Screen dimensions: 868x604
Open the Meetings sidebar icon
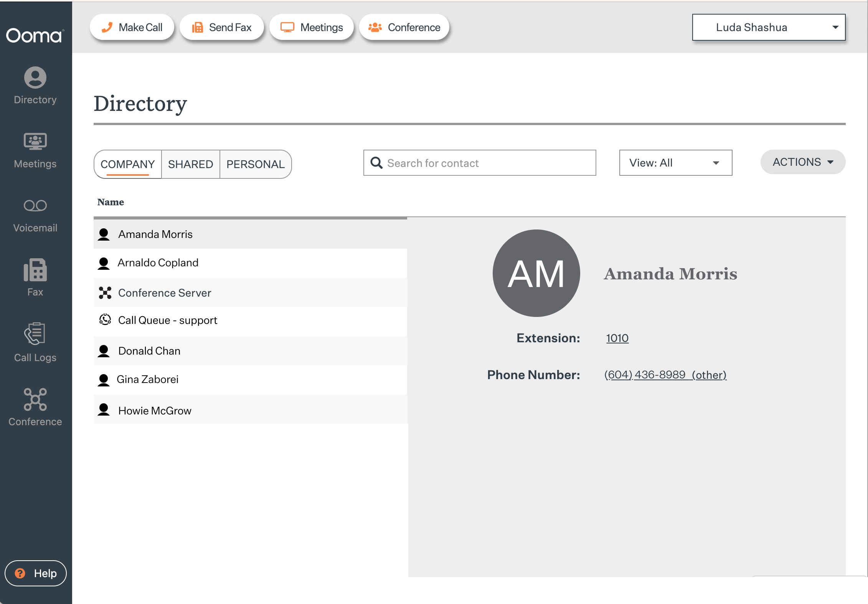[x=35, y=150]
